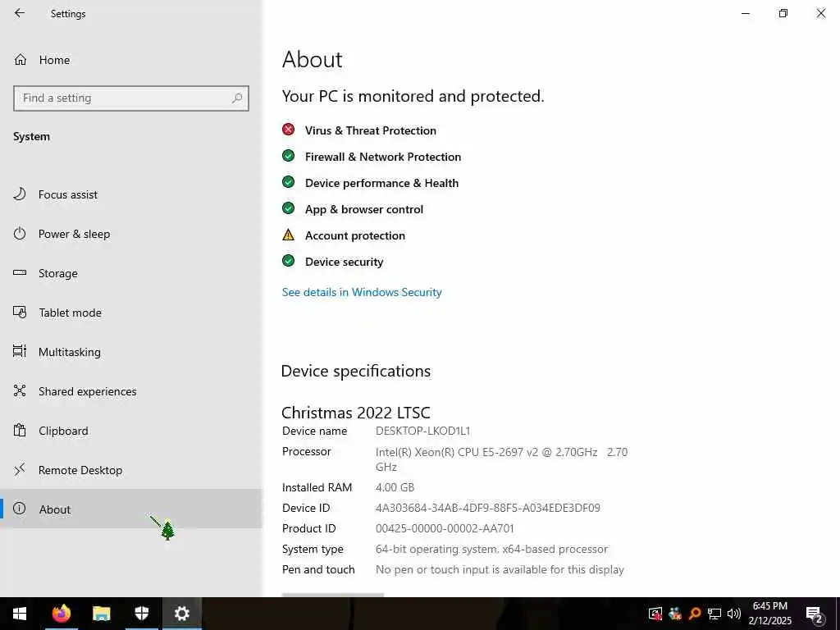Click the green check beside Device security
This screenshot has width=840, height=630.
click(x=288, y=261)
